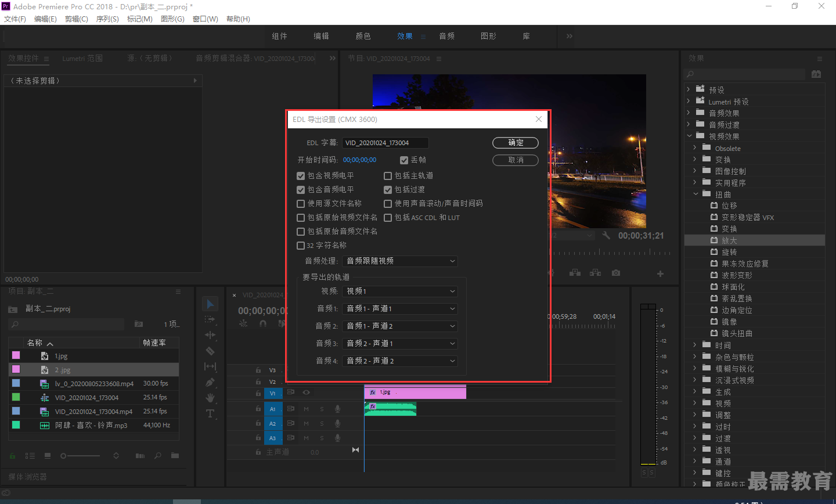Image resolution: width=836 pixels, height=504 pixels.
Task: Click Automate to Sequence icon in project panel
Action: pos(140,456)
